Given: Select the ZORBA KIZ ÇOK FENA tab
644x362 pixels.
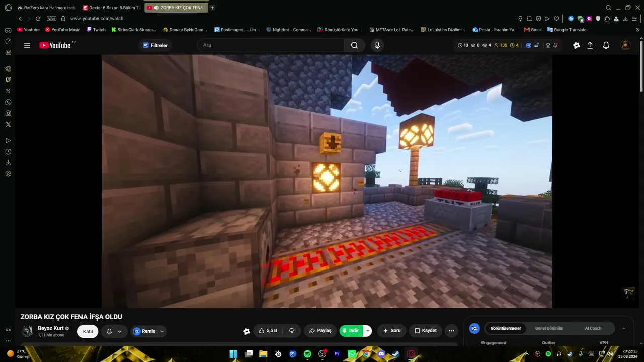Looking at the screenshot, I should 176,8.
